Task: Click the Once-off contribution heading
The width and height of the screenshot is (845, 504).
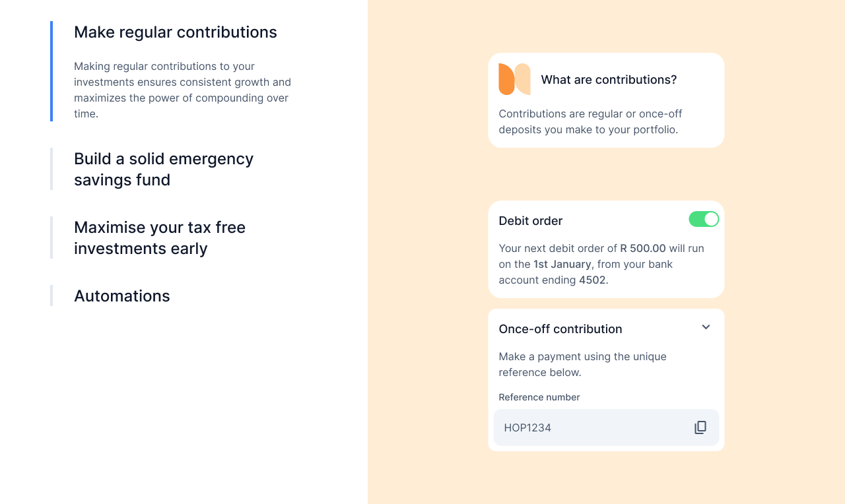Action: pyautogui.click(x=560, y=329)
